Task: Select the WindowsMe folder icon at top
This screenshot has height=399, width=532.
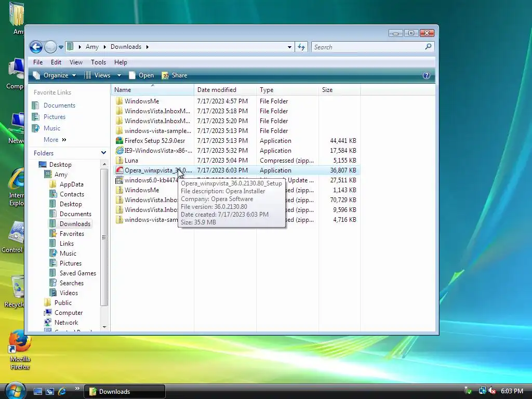Action: tap(119, 101)
